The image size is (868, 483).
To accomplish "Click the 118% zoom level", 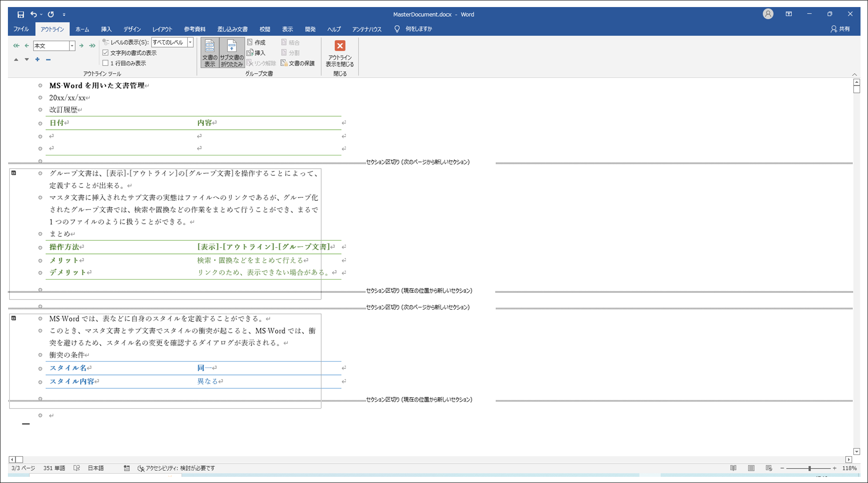I will pyautogui.click(x=849, y=468).
